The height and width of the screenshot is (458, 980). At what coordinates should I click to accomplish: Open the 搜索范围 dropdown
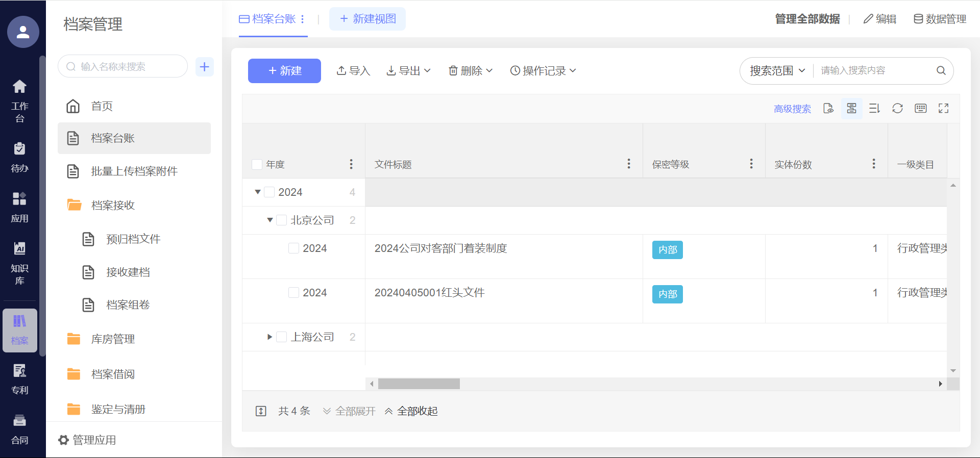[777, 70]
